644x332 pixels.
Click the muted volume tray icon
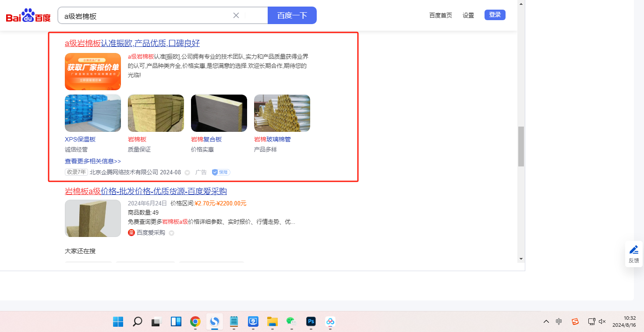[602, 321]
